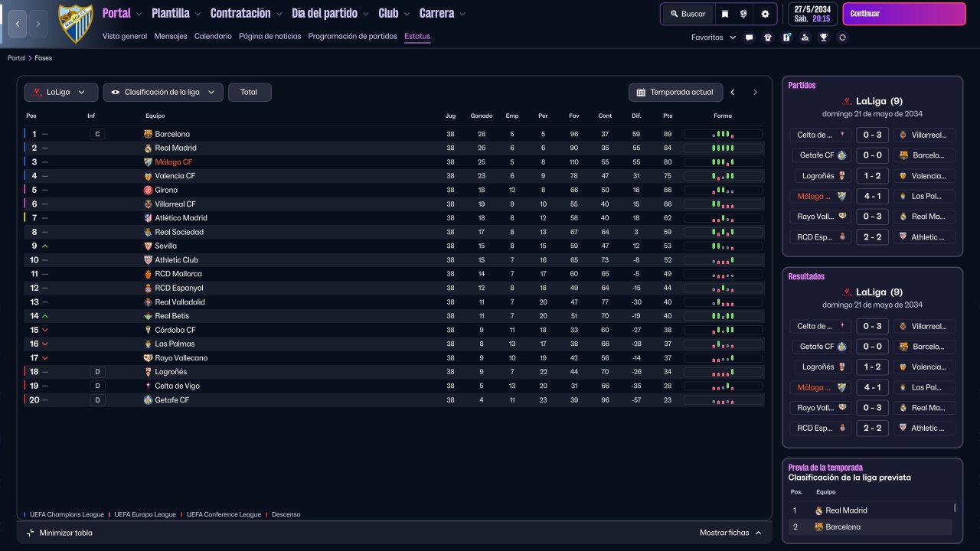Click the Málaga CF club crest
The width and height of the screenshot is (980, 551).
click(x=76, y=23)
